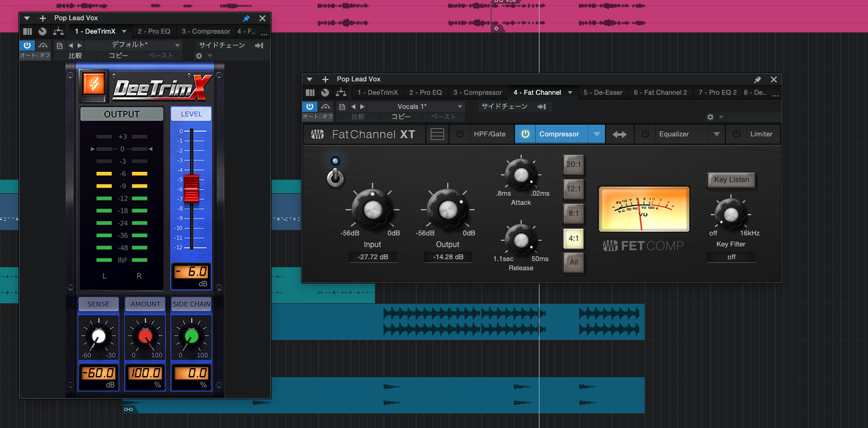Open preset file icon in DeeTrimX window
The width and height of the screenshot is (868, 428).
click(59, 45)
